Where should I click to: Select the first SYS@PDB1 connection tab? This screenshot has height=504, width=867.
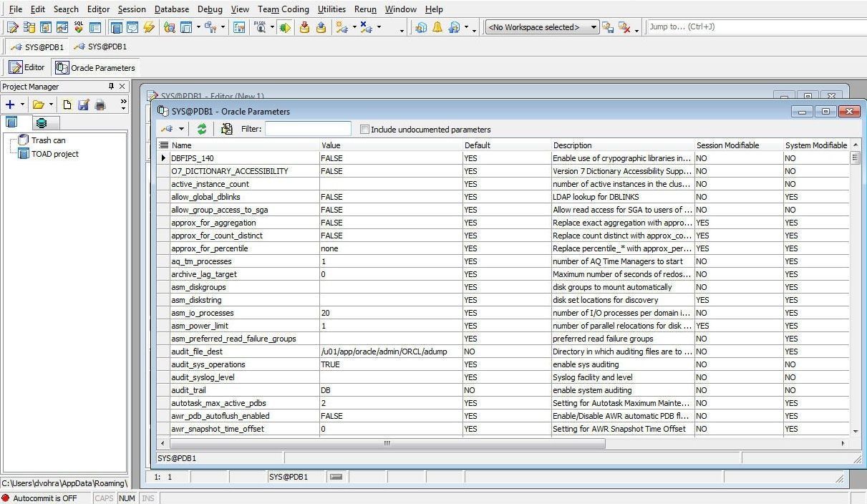pos(37,47)
